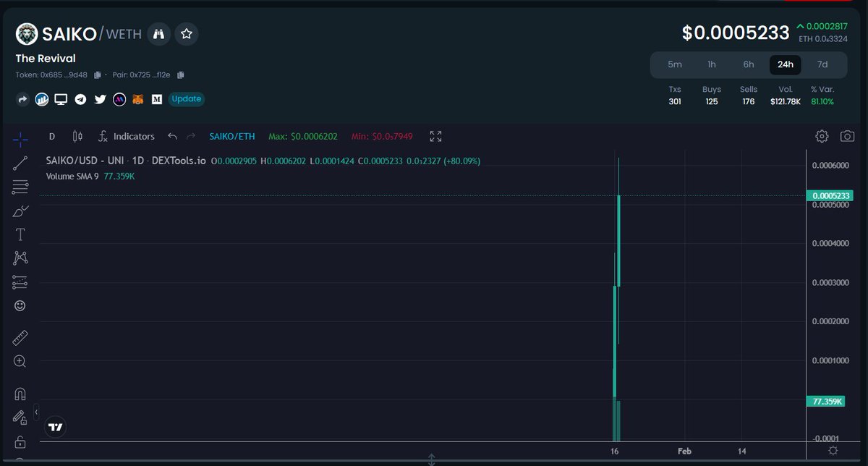Click the SAIKO lion token logo
This screenshot has width=868, height=466.
click(x=27, y=34)
